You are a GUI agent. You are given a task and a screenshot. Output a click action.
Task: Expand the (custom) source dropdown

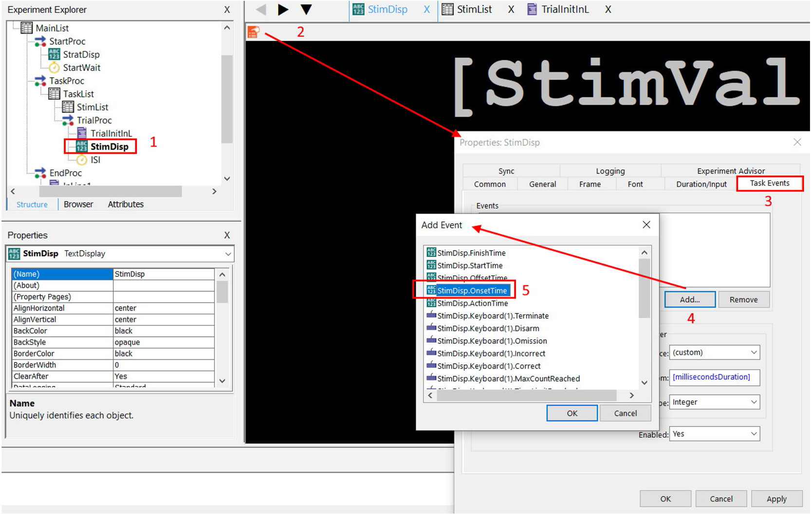click(714, 352)
